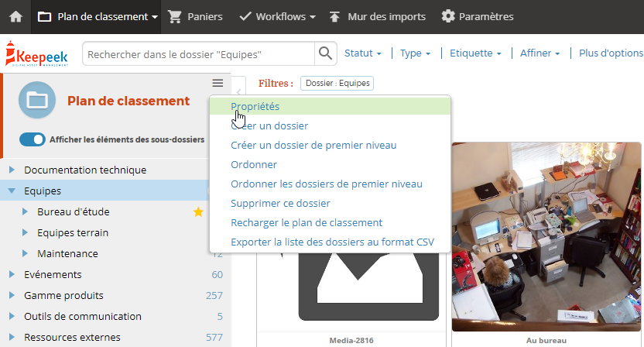
Task: Collapse the Equipes folder
Action: 12,191
